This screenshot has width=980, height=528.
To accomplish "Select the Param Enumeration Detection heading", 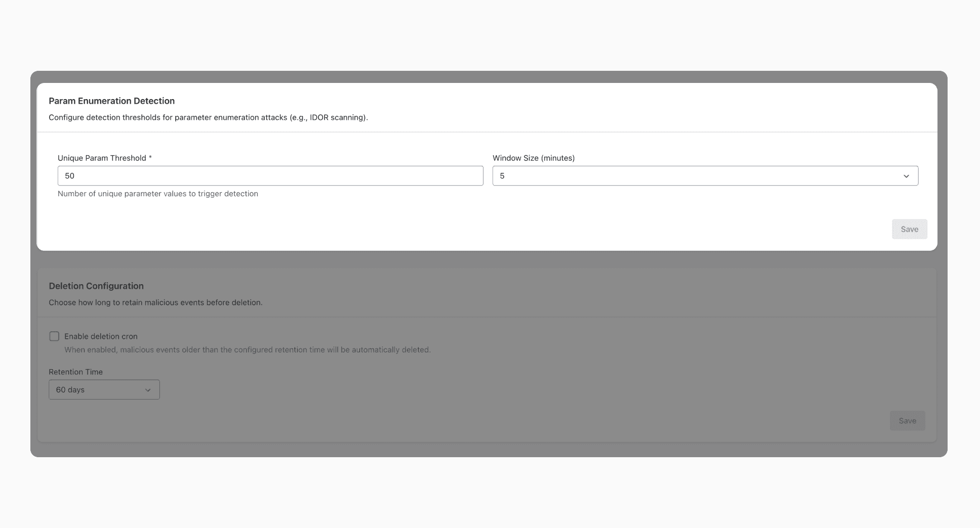I will tap(111, 101).
